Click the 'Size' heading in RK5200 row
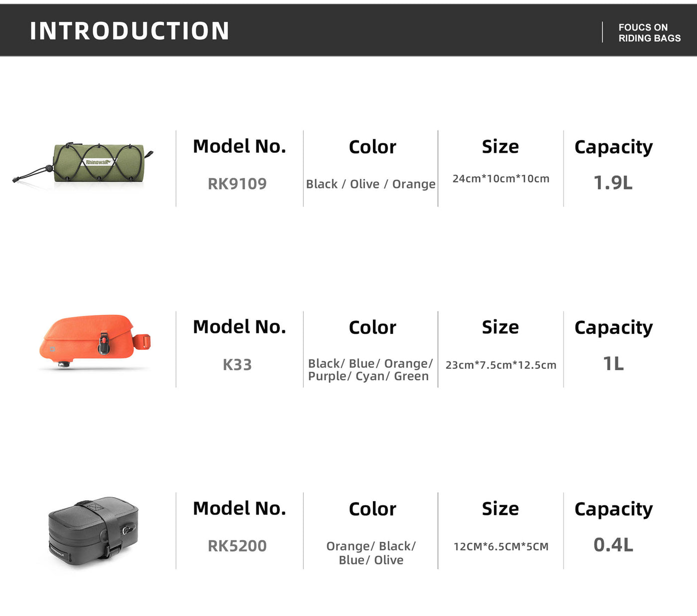The image size is (697, 616). 500,509
